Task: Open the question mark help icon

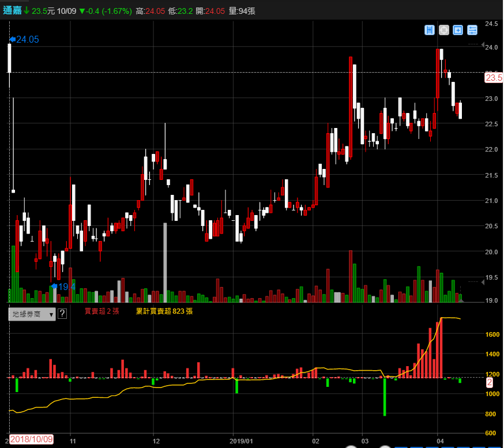Action: (62, 314)
